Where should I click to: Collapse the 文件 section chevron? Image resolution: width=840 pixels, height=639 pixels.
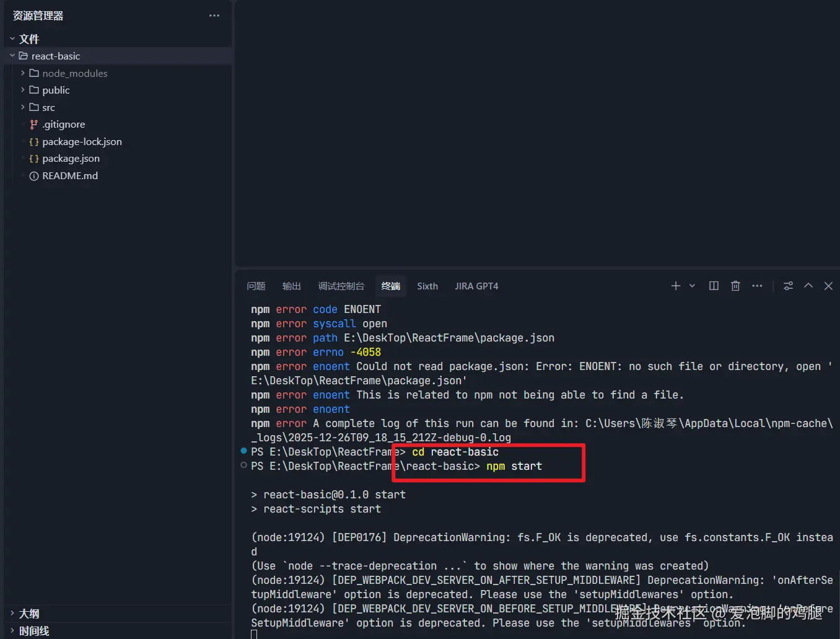(x=12, y=38)
